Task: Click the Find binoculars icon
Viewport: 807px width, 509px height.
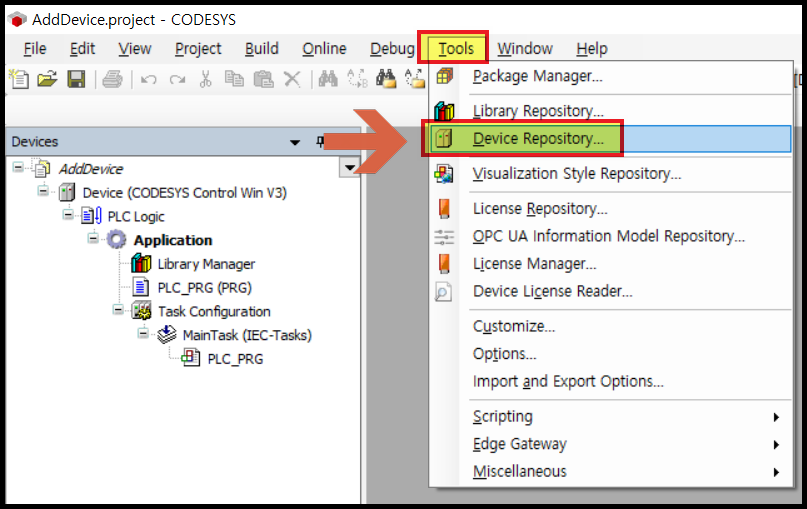Action: pos(328,79)
